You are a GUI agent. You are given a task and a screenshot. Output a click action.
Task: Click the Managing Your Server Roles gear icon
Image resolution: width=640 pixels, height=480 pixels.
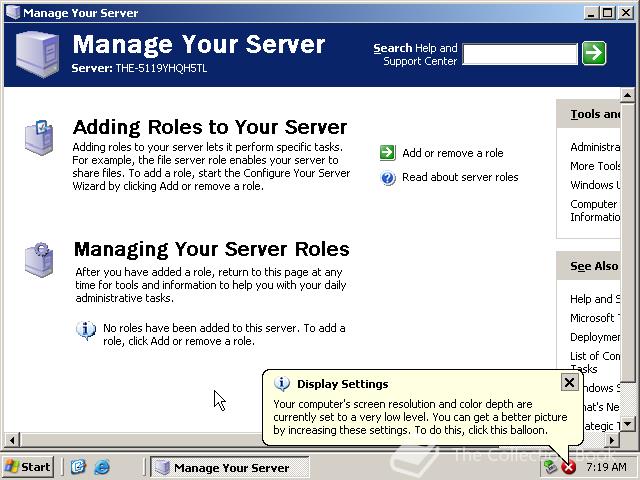pyautogui.click(x=39, y=260)
